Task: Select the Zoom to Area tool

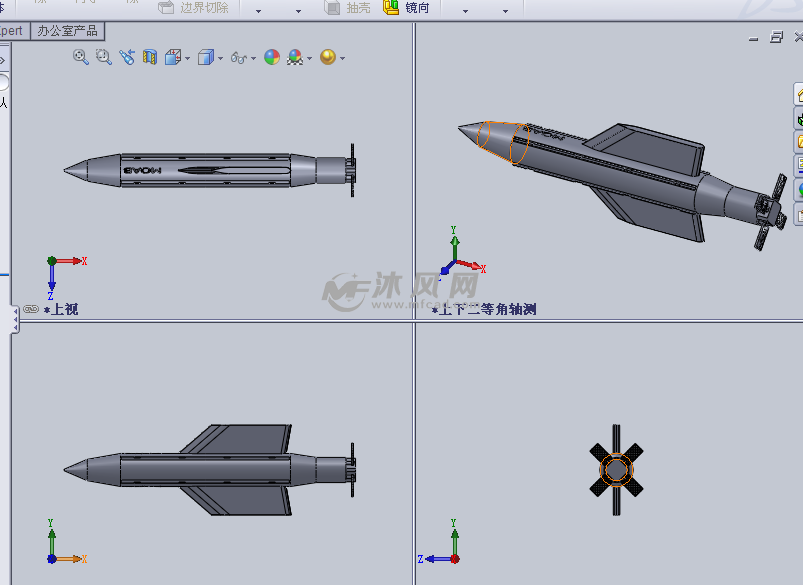Action: click(x=104, y=57)
